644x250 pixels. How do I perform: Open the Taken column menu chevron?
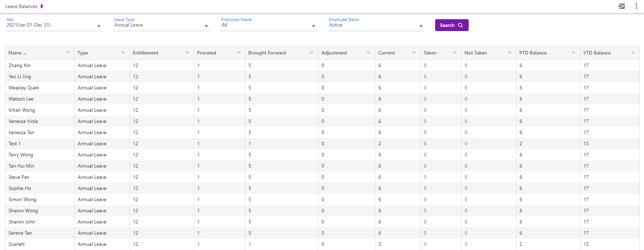[455, 53]
